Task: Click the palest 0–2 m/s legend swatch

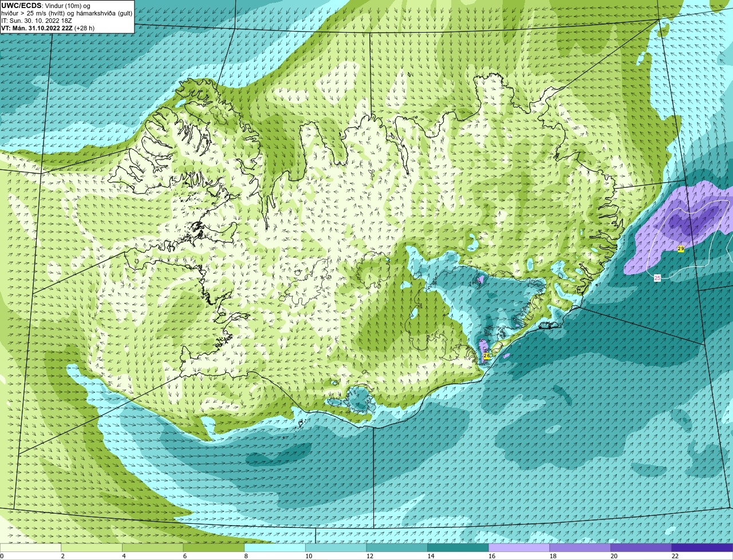Action: 30,547
